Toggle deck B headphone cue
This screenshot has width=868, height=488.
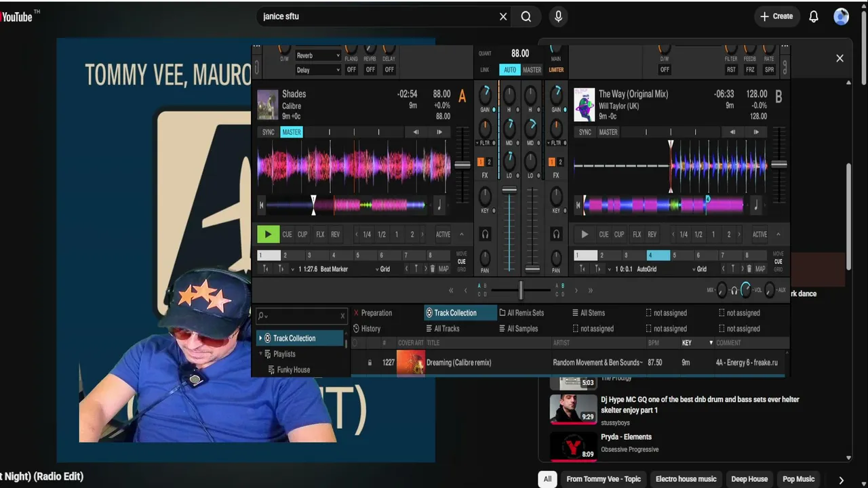click(556, 235)
